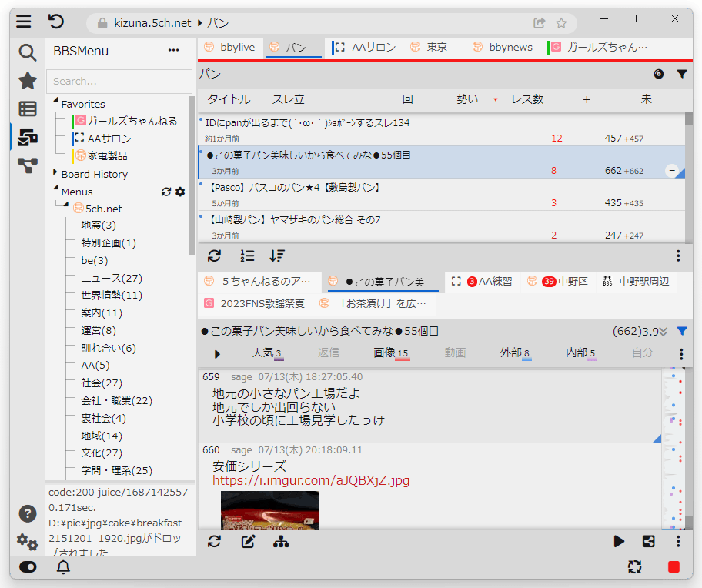702x588 pixels.
Task: Click the sync arrows icon in status bar
Action: 634,567
